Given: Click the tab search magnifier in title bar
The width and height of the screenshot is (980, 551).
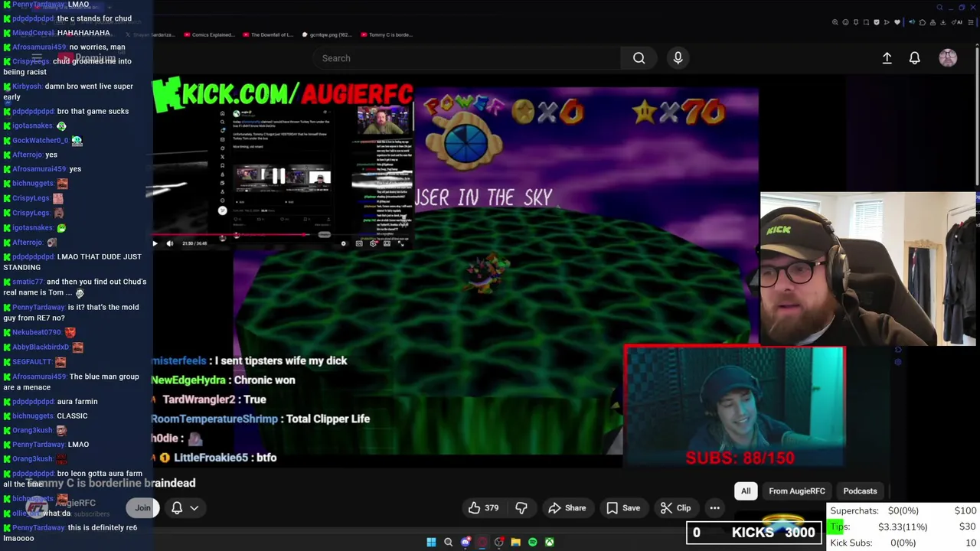Looking at the screenshot, I should [939, 8].
